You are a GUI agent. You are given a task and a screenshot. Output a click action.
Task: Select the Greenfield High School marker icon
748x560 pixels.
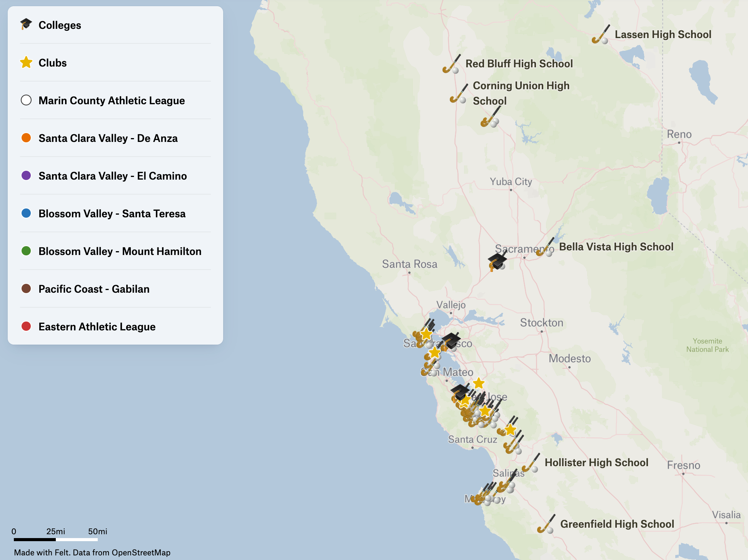tap(546, 524)
